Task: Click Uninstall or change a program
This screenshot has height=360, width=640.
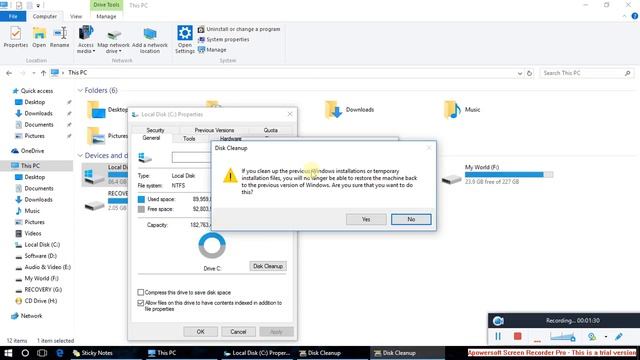Action: [x=239, y=29]
